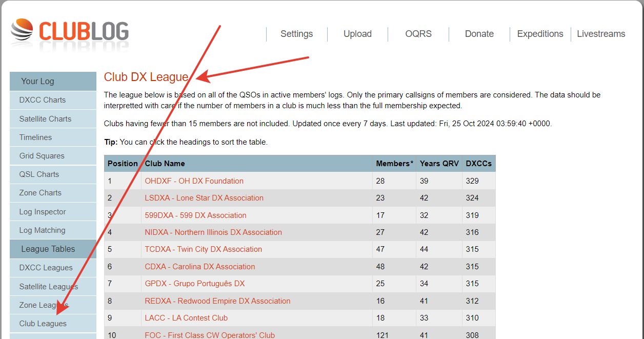Open the Upload page
This screenshot has height=339, width=644.
click(x=357, y=34)
